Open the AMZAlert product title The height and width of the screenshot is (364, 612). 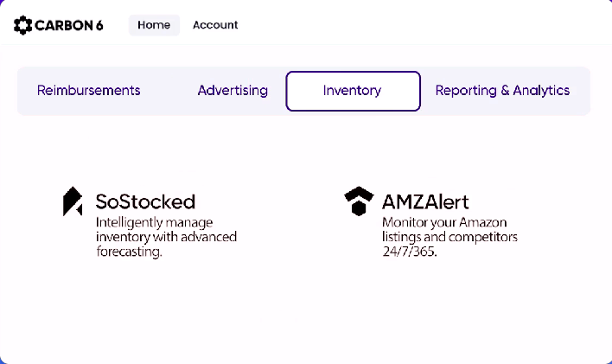(425, 202)
